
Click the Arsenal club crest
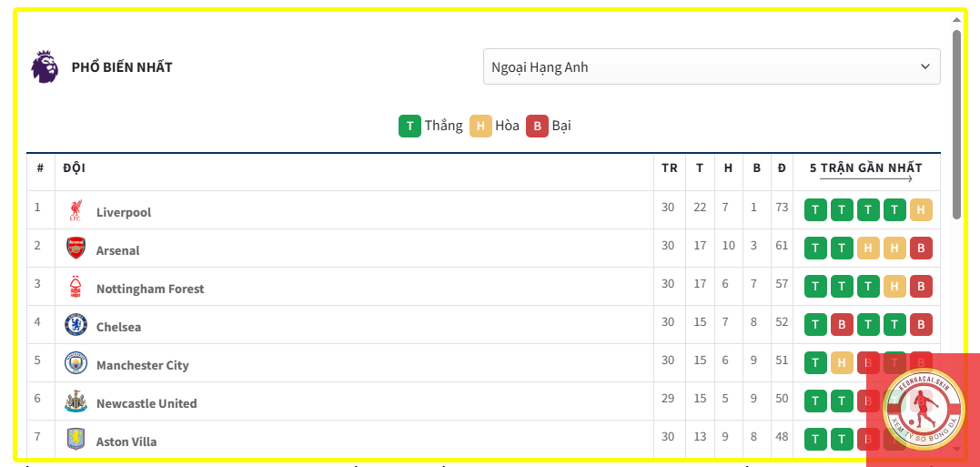76,249
